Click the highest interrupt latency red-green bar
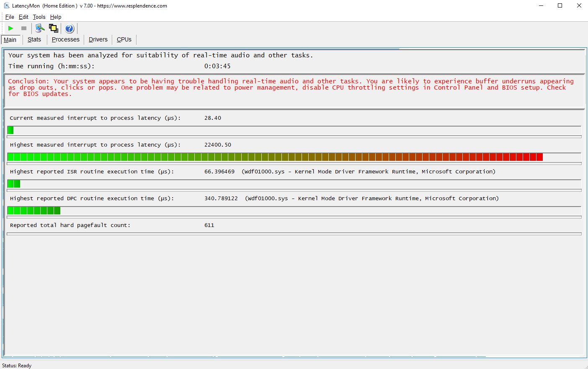 tap(294, 157)
